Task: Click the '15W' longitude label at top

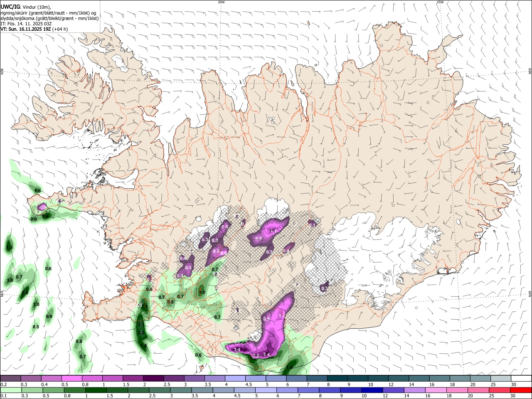Action: click(x=440, y=2)
